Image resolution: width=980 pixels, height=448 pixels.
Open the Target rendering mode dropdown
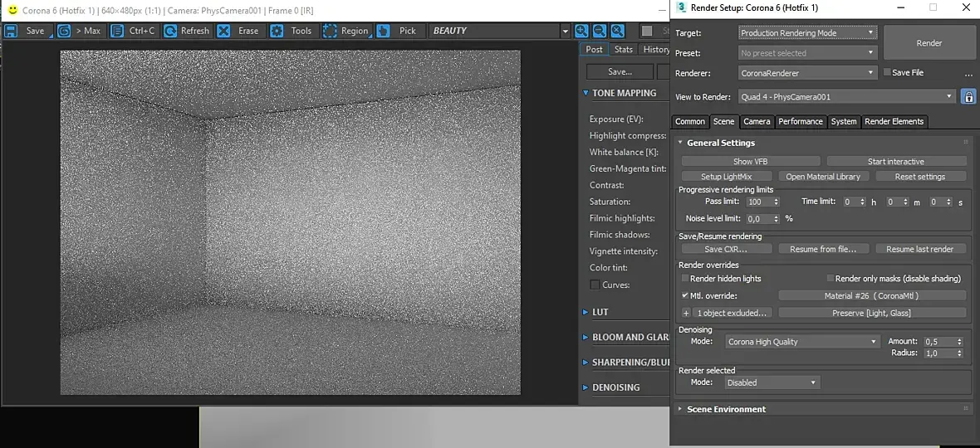808,33
